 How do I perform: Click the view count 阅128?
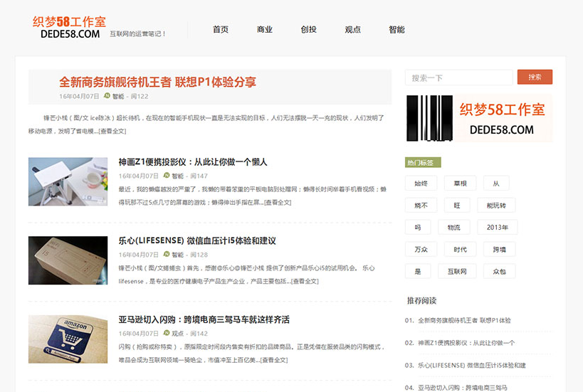pos(199,255)
